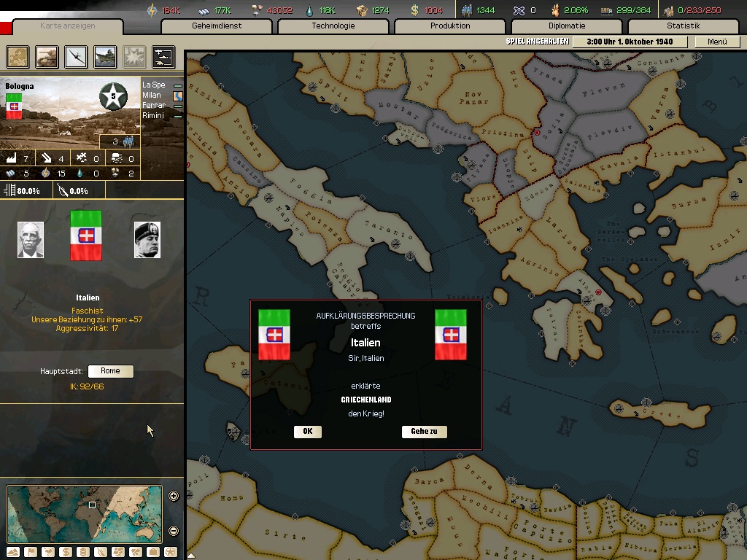Screen dimensions: 747x560
Task: Switch minimap to economic dollar mode
Action: 66,552
